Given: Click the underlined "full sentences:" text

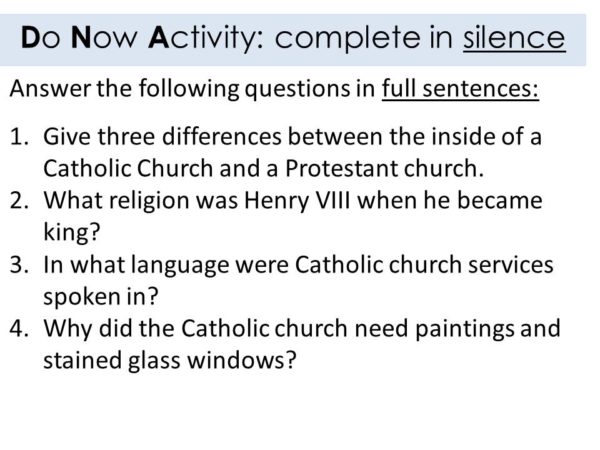Looking at the screenshot, I should click(x=461, y=88).
